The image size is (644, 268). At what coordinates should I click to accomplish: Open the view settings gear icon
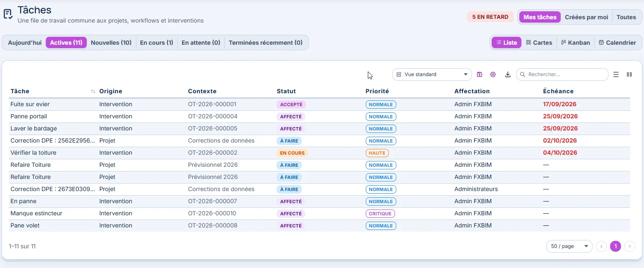[493, 74]
